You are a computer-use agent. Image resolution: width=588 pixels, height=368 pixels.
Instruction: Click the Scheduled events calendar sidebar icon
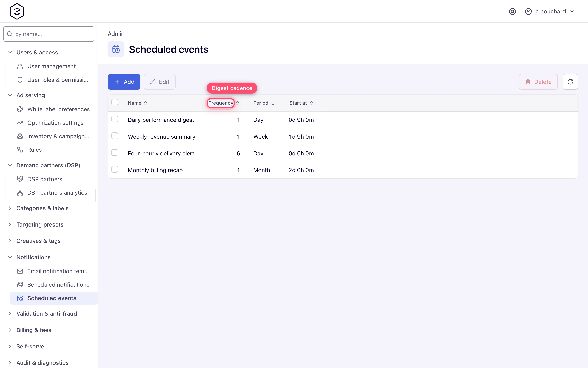20,298
